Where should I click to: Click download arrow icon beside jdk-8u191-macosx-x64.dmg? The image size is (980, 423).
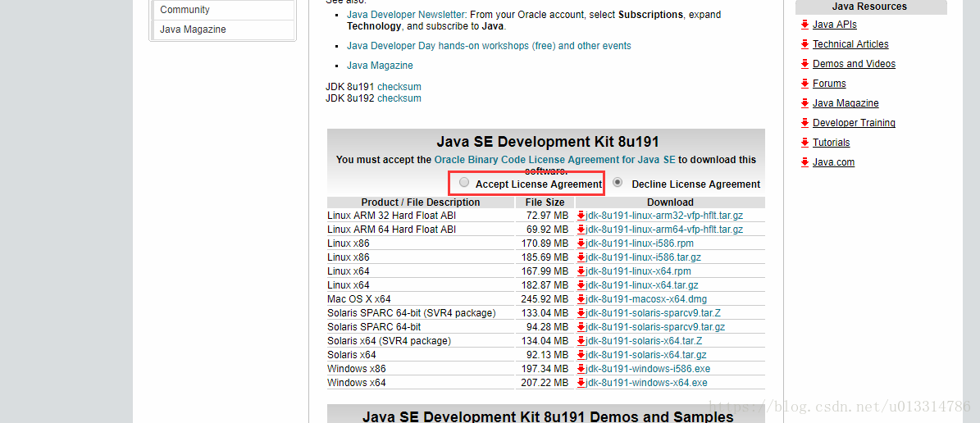[x=581, y=299]
